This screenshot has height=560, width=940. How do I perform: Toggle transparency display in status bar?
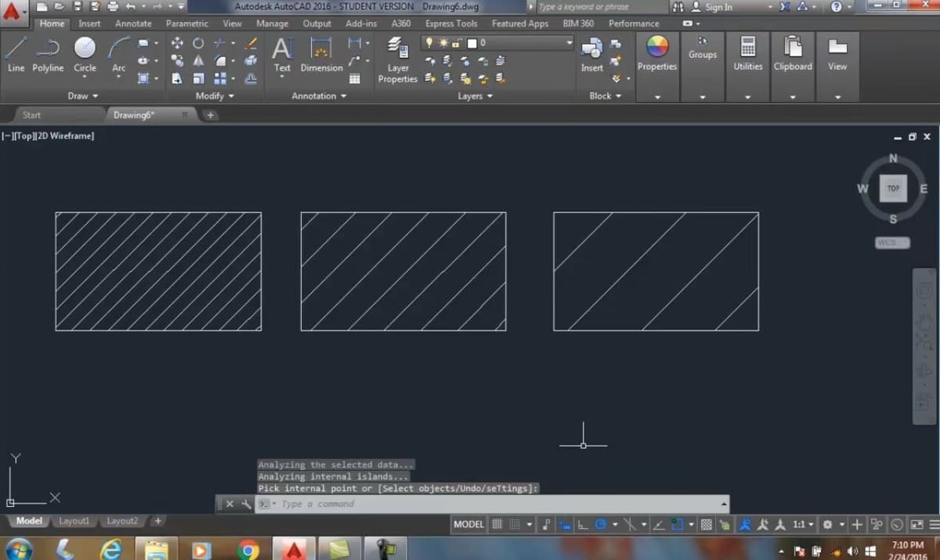click(x=706, y=524)
